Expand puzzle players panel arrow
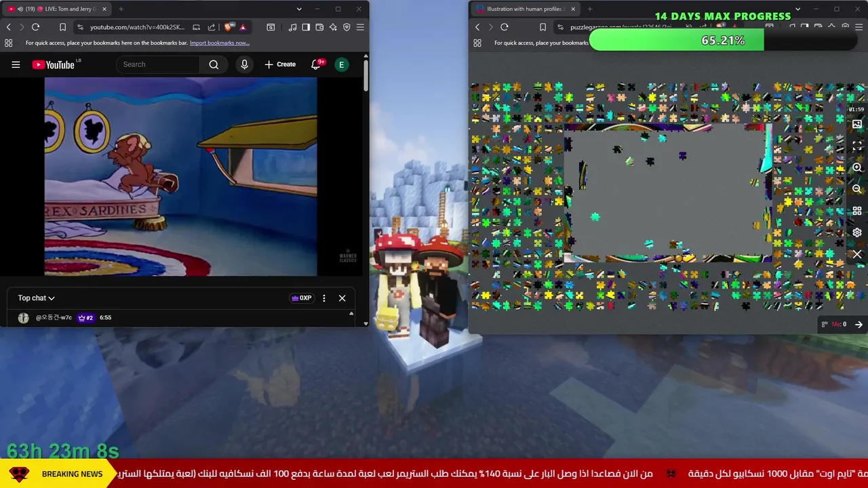Image resolution: width=868 pixels, height=488 pixels. 859,325
